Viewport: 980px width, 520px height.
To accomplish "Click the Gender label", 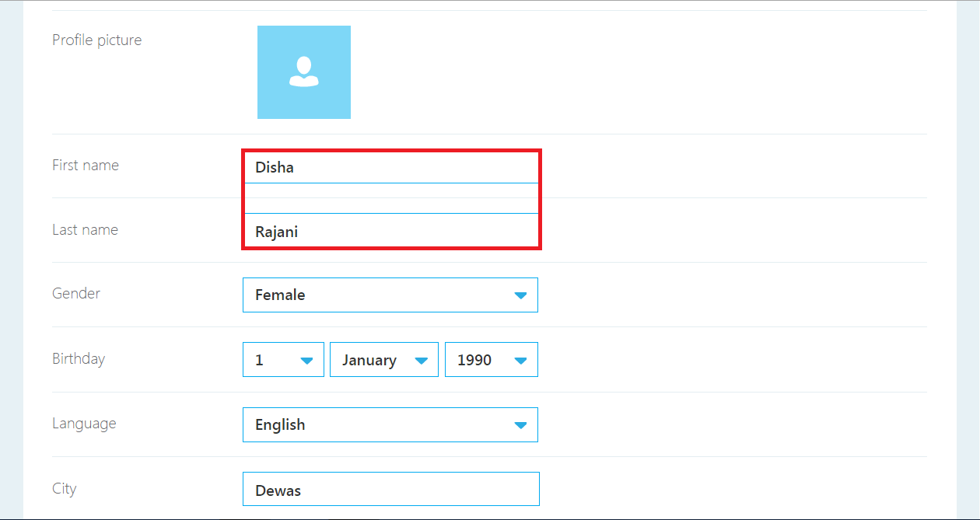I will click(x=76, y=293).
